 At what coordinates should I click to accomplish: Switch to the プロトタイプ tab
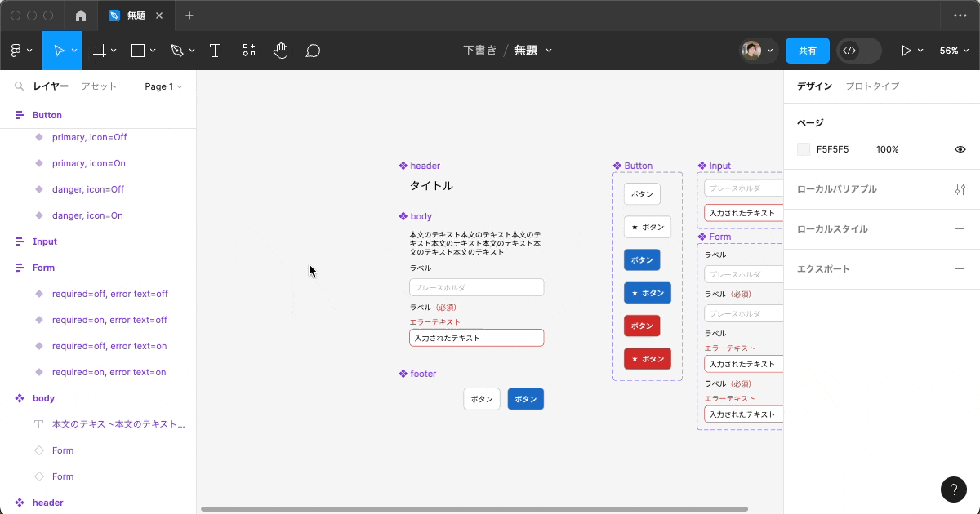point(872,86)
